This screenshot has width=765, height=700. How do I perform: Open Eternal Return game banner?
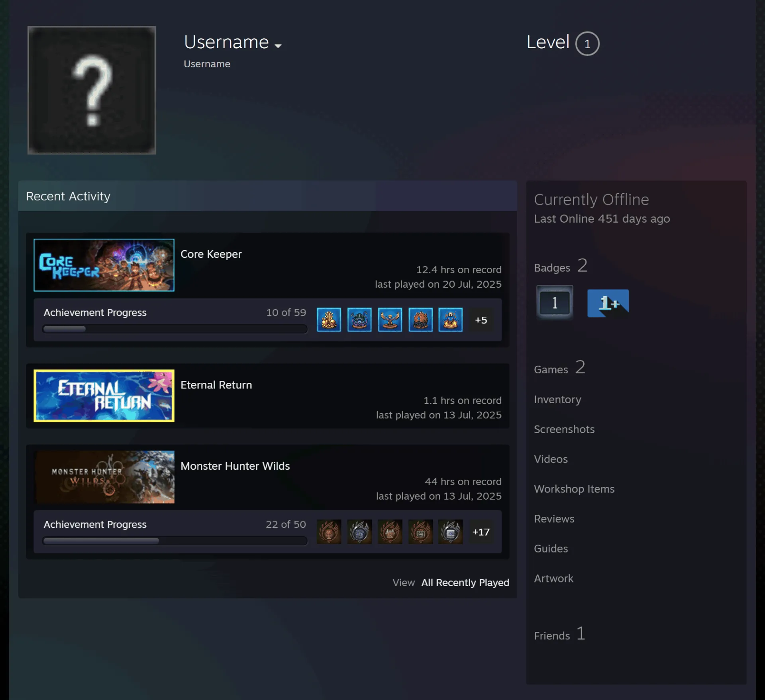pos(104,396)
